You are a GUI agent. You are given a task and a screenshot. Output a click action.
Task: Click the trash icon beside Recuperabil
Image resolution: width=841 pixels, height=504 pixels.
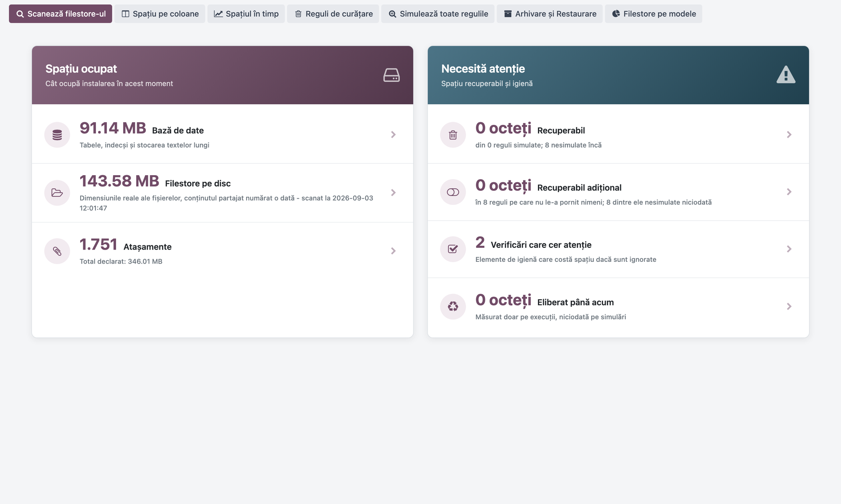click(x=453, y=135)
